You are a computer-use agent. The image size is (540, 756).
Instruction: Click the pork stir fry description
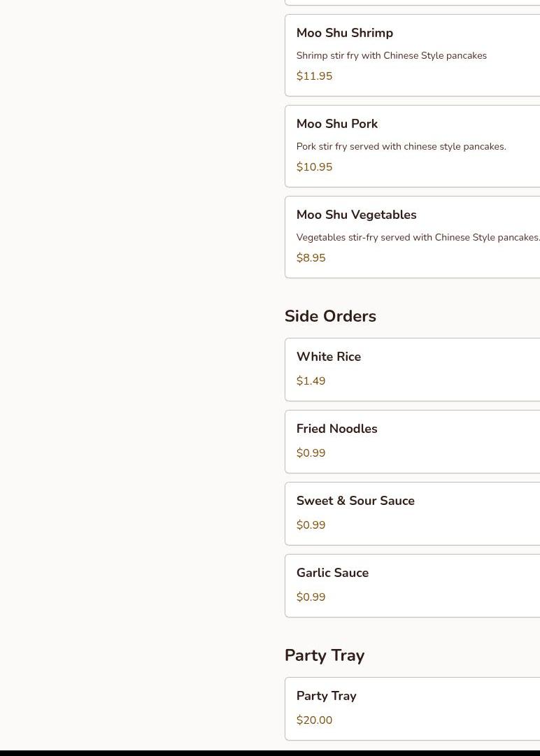401,147
